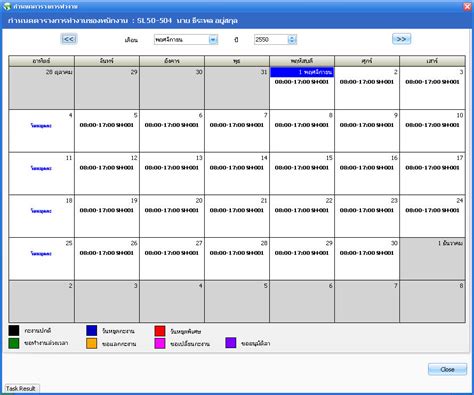The height and width of the screenshot is (395, 474).
Task: Click the dark blue legend swatch
Action: coord(91,331)
